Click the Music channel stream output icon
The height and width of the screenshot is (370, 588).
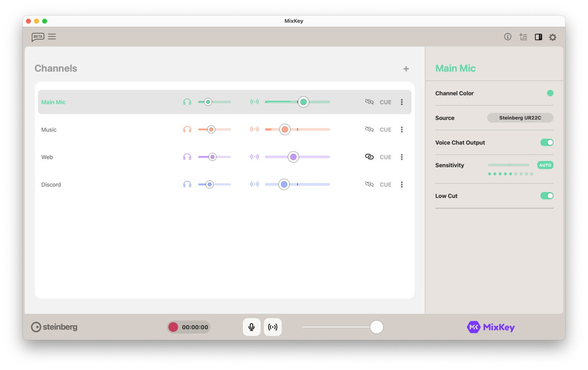[254, 129]
